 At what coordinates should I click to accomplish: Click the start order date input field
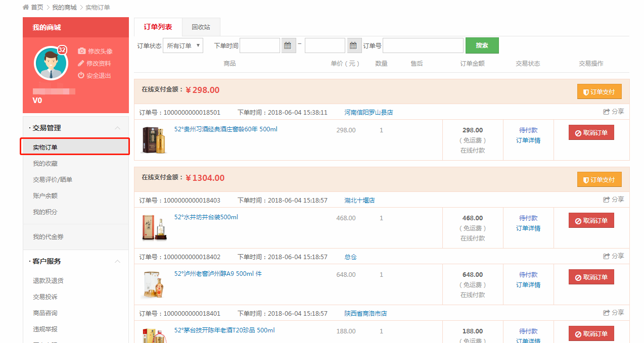260,45
